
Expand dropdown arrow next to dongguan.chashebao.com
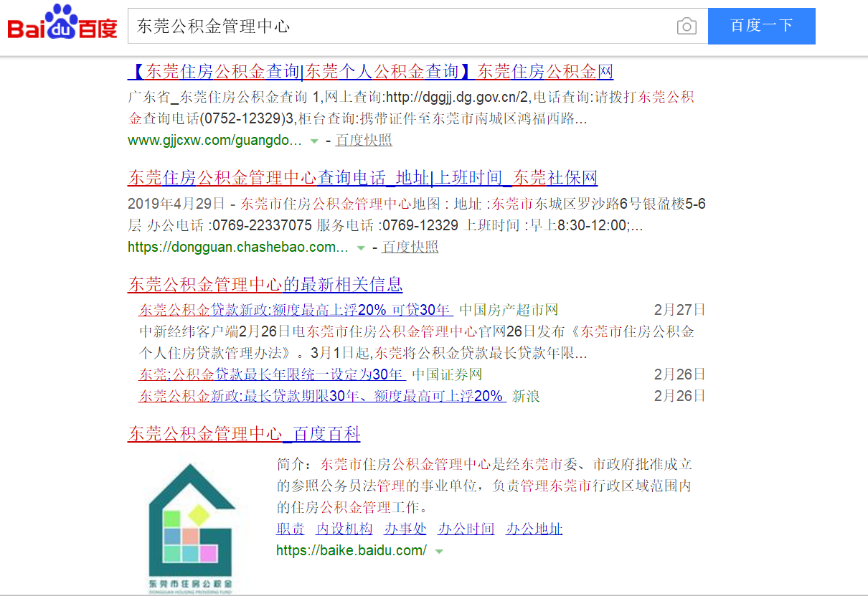click(x=361, y=248)
